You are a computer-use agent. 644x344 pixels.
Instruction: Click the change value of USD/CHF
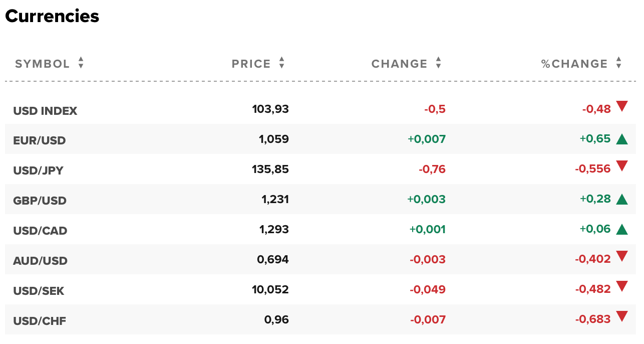428,319
